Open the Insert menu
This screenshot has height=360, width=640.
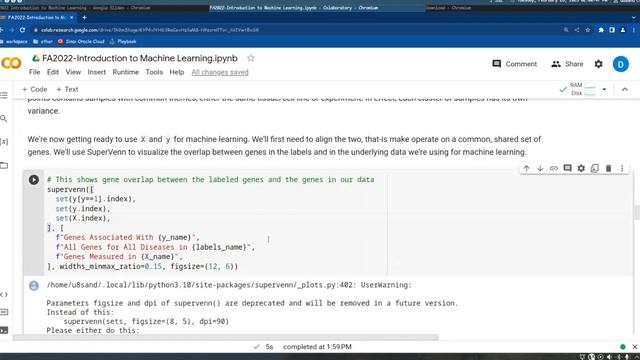point(97,72)
